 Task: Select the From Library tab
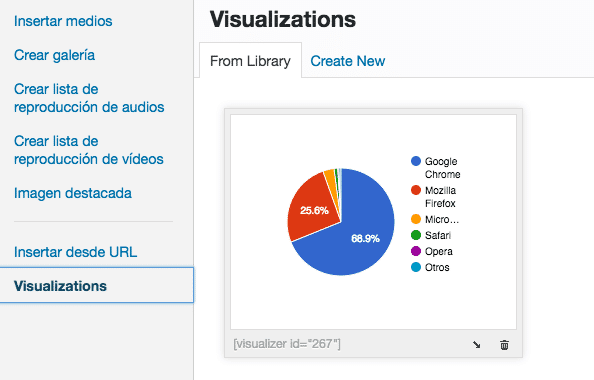tap(250, 61)
